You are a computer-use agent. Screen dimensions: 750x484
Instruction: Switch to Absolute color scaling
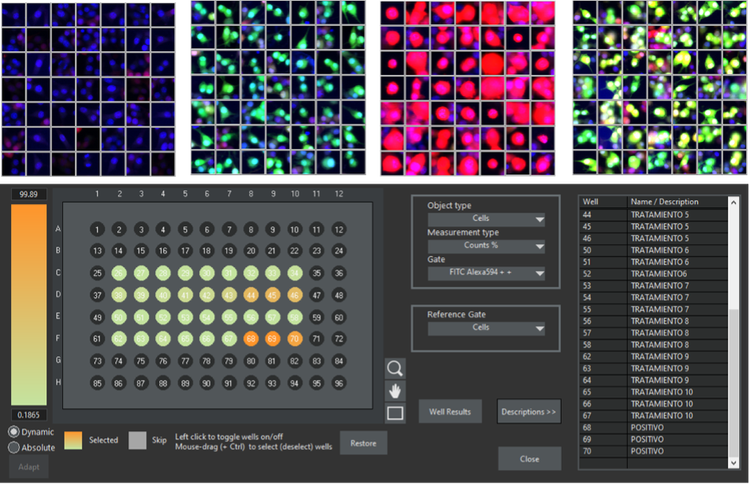click(x=14, y=447)
